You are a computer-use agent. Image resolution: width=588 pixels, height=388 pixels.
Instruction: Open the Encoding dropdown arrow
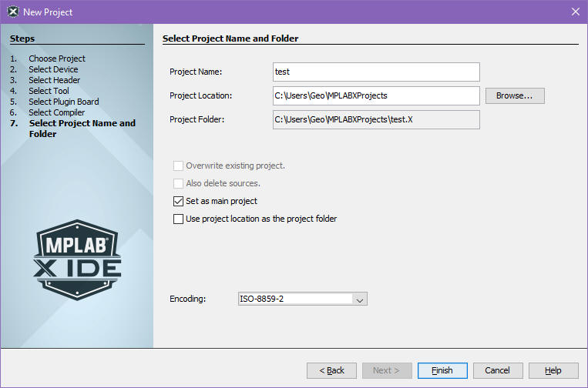(360, 299)
